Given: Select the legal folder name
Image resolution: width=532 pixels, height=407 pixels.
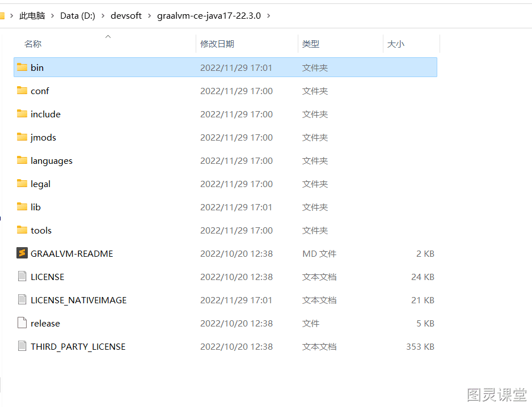Looking at the screenshot, I should click(x=40, y=184).
